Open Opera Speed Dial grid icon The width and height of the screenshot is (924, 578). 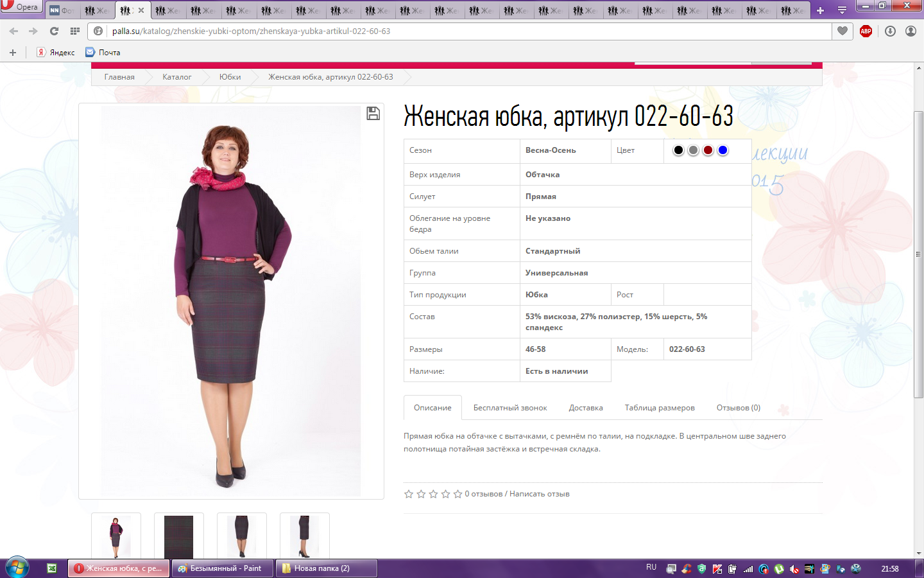tap(75, 31)
